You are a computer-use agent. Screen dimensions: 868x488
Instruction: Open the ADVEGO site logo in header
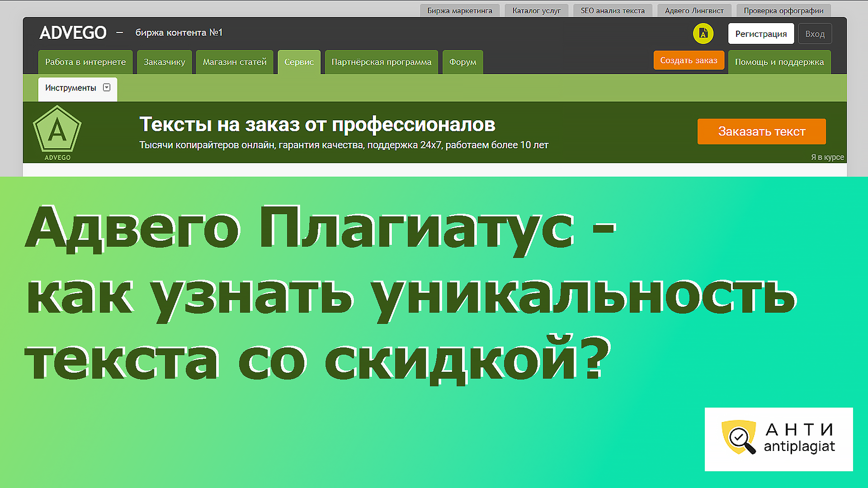coord(73,33)
